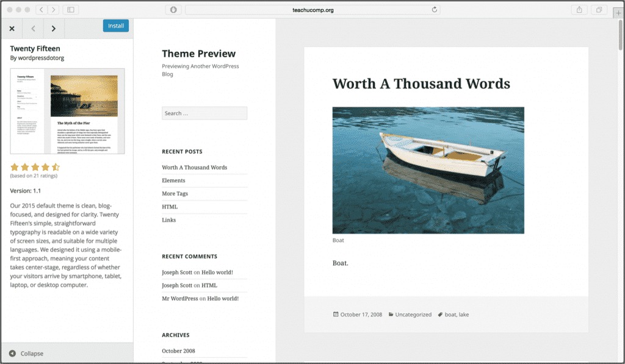Click the October 17, 2008 post date

coord(361,315)
